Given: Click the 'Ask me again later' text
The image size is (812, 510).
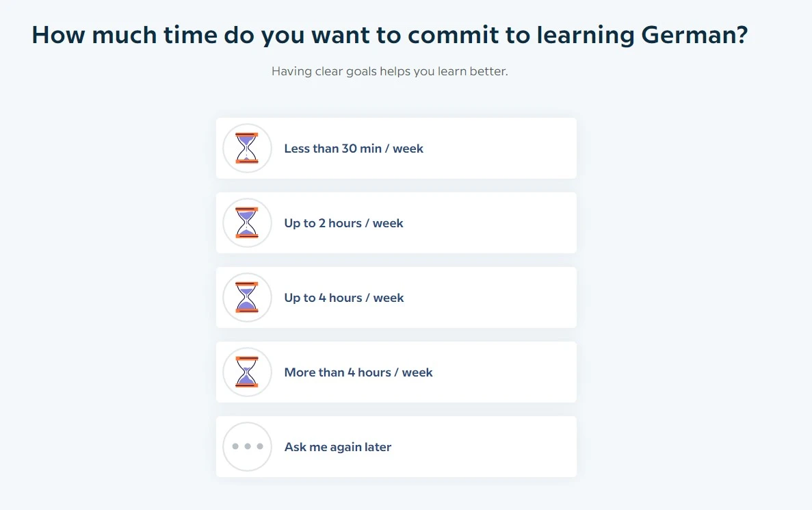Looking at the screenshot, I should pos(338,447).
